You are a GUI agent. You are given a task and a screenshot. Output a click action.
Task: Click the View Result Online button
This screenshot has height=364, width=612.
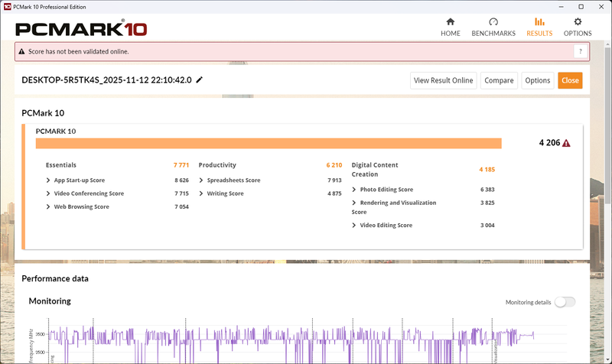click(444, 80)
